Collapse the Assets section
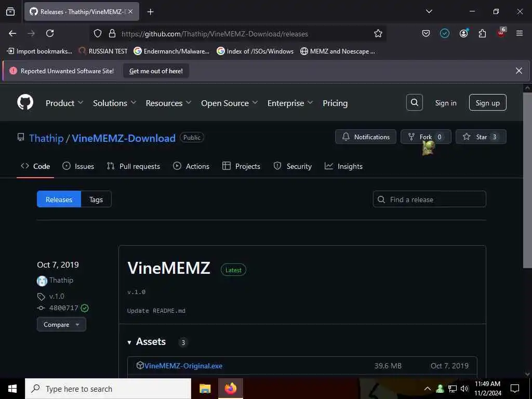This screenshot has width=532, height=399. (x=147, y=342)
